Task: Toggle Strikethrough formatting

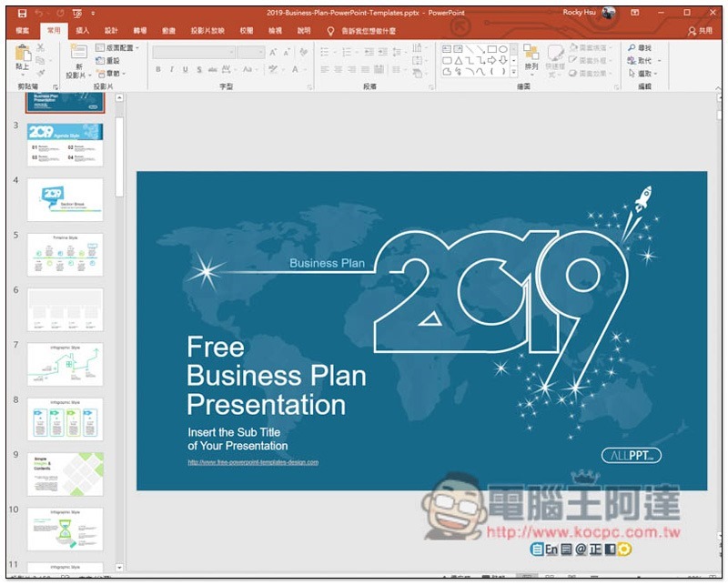Action: [x=213, y=69]
